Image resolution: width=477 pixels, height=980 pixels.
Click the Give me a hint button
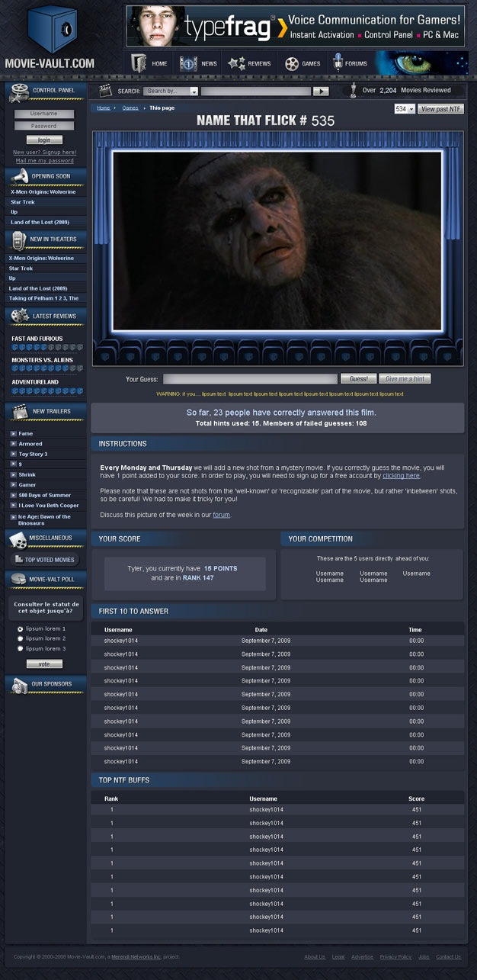[405, 378]
